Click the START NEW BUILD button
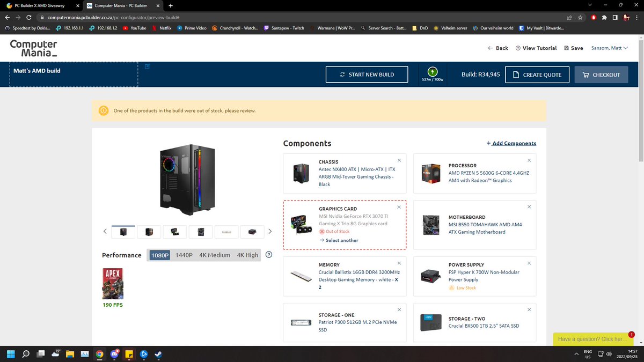 [367, 75]
